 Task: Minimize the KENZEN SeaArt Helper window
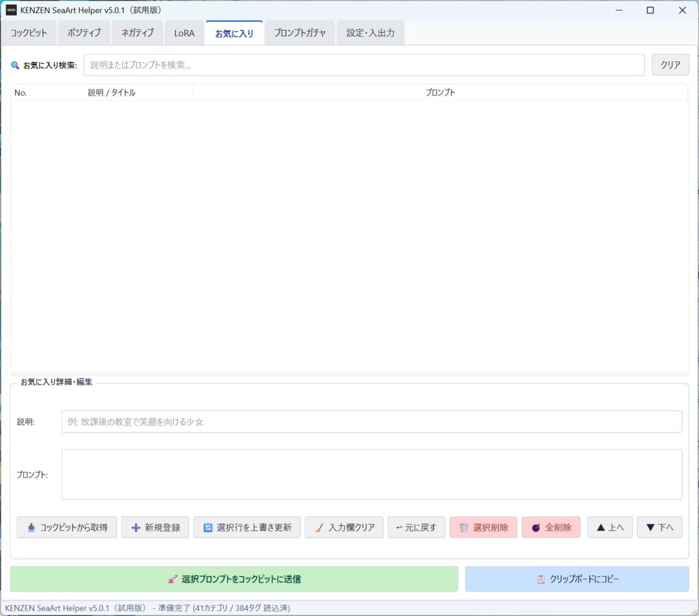(618, 10)
